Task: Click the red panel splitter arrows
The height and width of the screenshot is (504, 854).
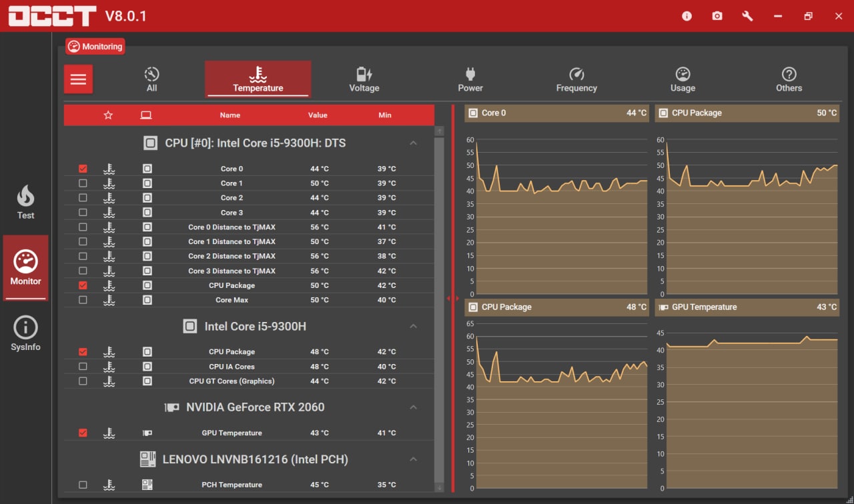Action: click(x=453, y=299)
